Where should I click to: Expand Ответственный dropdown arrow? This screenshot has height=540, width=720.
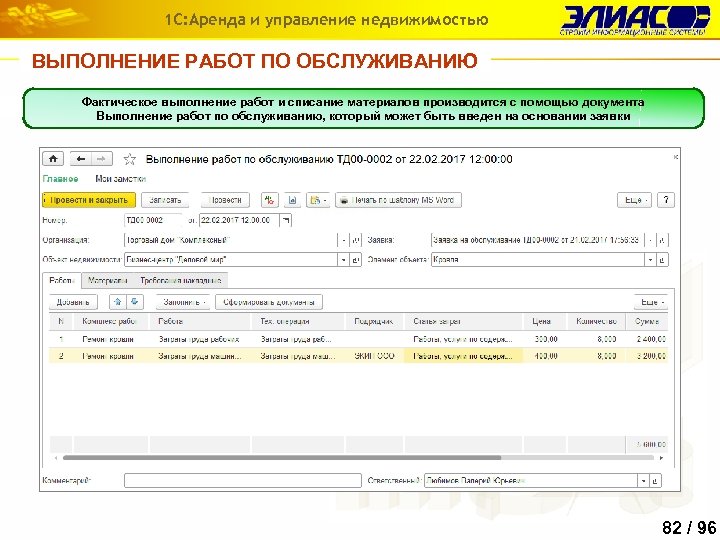click(644, 481)
